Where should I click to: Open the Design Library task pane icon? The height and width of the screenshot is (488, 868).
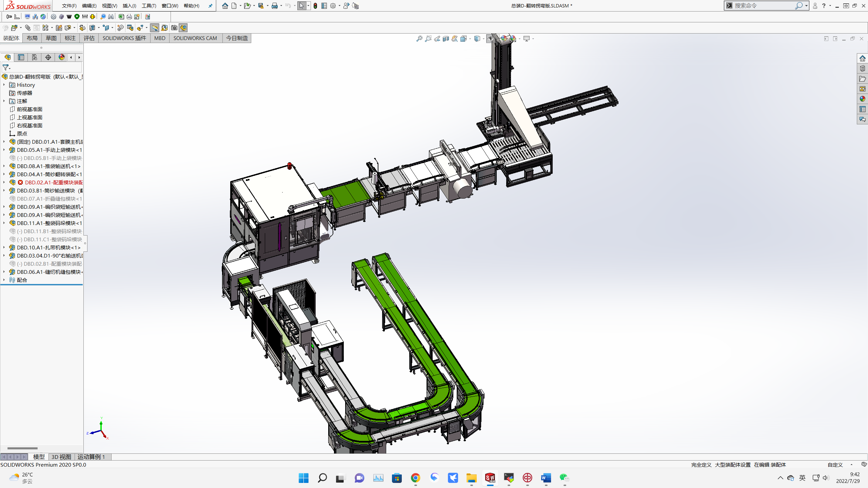863,68
